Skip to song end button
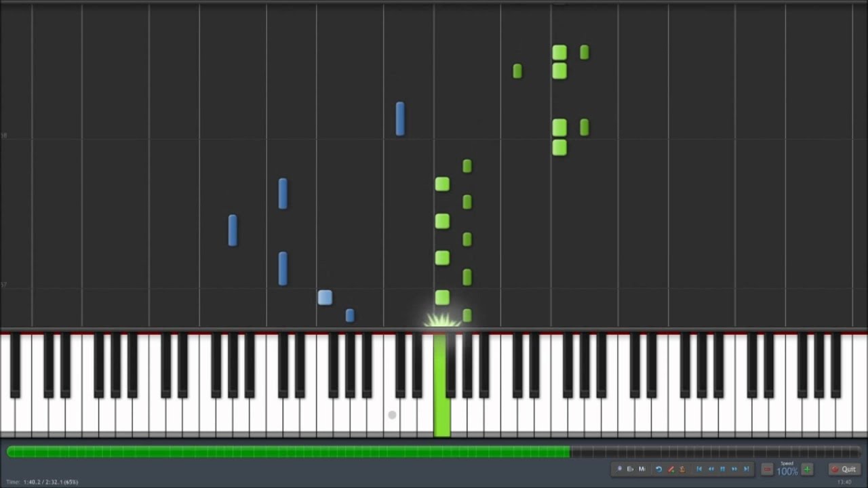Image resolution: width=868 pixels, height=488 pixels. (747, 469)
